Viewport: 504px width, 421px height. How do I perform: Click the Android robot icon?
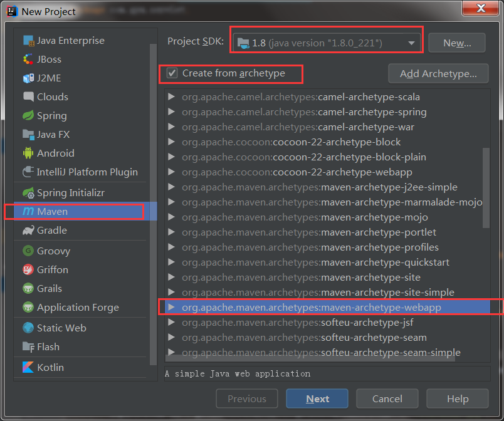(28, 153)
